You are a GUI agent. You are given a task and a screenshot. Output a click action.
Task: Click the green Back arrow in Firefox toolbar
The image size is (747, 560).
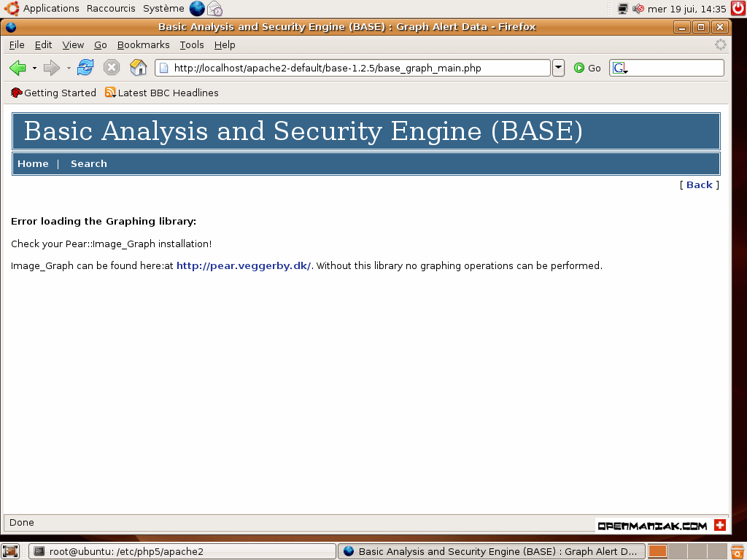(x=18, y=68)
